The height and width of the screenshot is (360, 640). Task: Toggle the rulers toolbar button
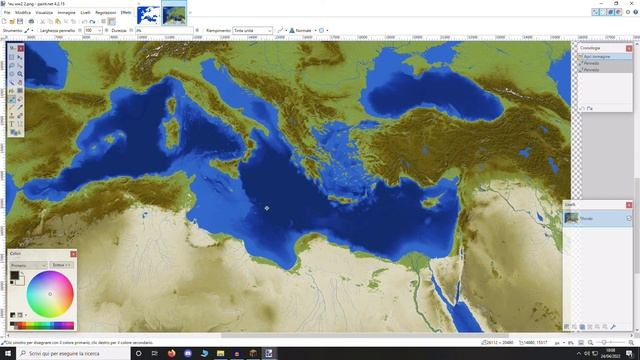[112, 22]
